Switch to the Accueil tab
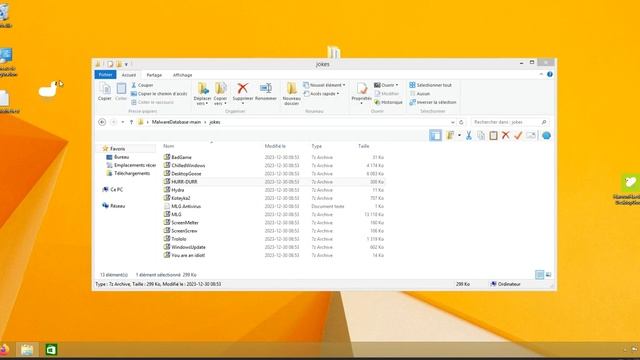Viewport: 640px width, 360px height. coord(129,75)
